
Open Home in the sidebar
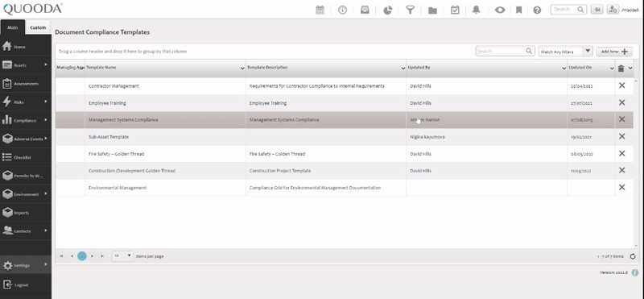pos(26,47)
